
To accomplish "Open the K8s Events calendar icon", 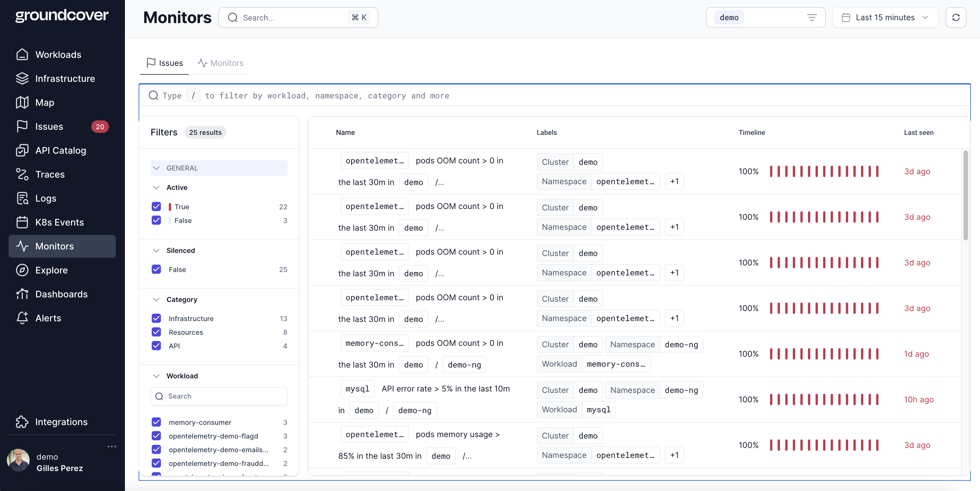I will tap(22, 222).
